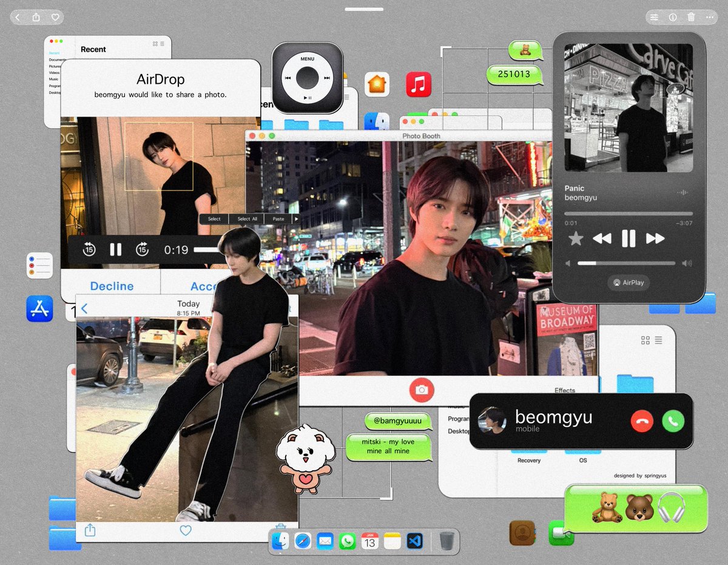The height and width of the screenshot is (565, 728).
Task: Go back using the chevron above Today 8:15 PM
Action: point(84,308)
